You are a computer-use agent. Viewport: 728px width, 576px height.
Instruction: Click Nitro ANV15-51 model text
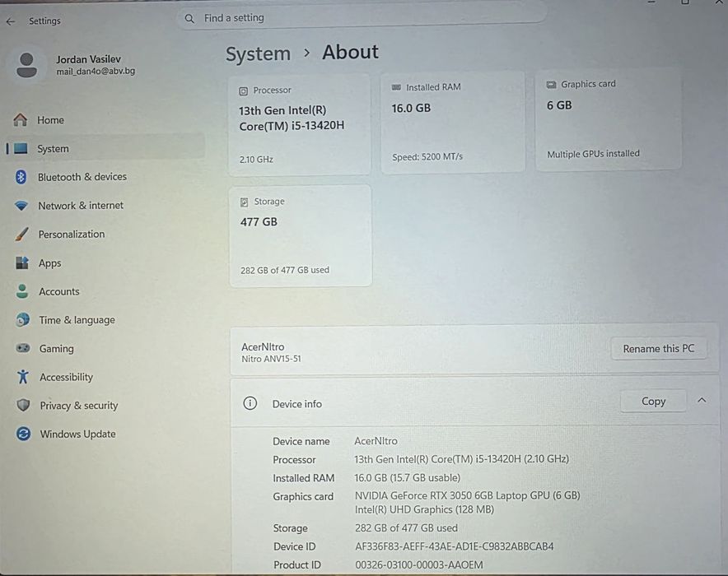click(271, 359)
